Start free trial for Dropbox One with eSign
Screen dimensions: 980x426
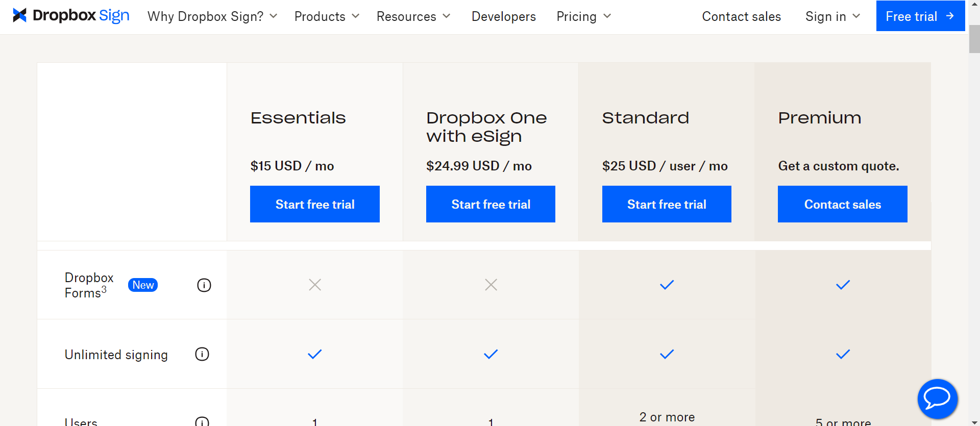point(491,204)
